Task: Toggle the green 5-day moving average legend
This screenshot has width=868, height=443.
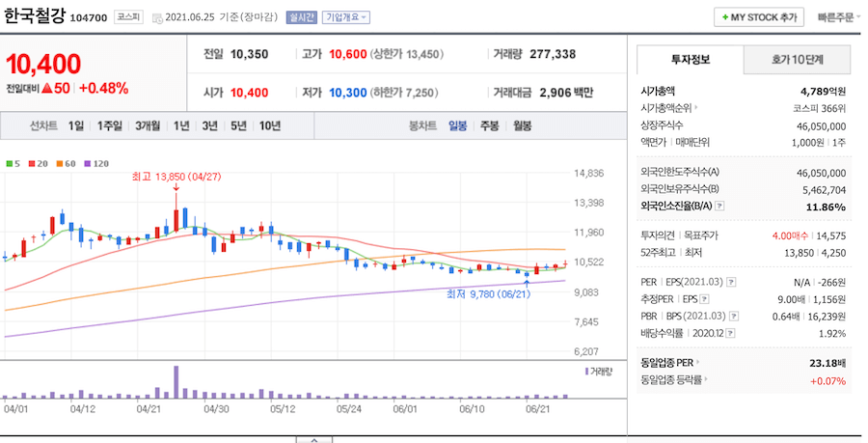Action: (x=14, y=164)
